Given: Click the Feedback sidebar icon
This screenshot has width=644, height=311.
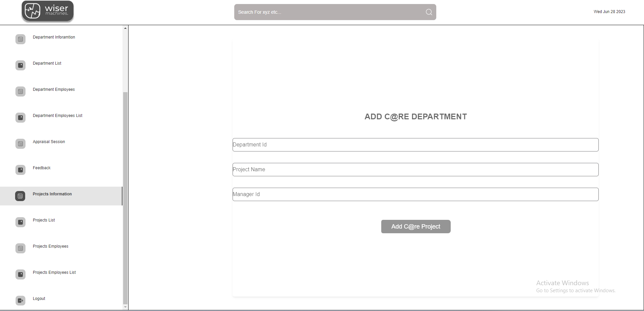Looking at the screenshot, I should 20,170.
